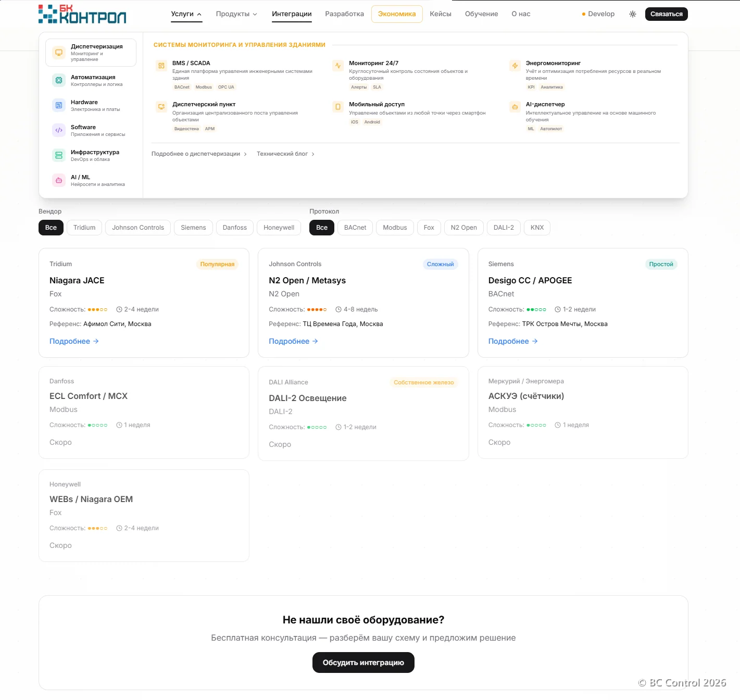The height and width of the screenshot is (700, 740).
Task: Click the BACnet tag under BMS / SCADA
Action: click(182, 87)
